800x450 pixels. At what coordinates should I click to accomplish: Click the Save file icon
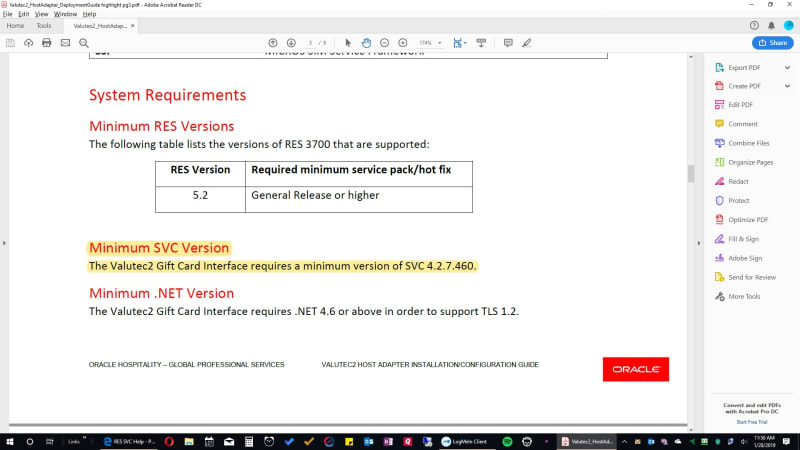coord(10,43)
